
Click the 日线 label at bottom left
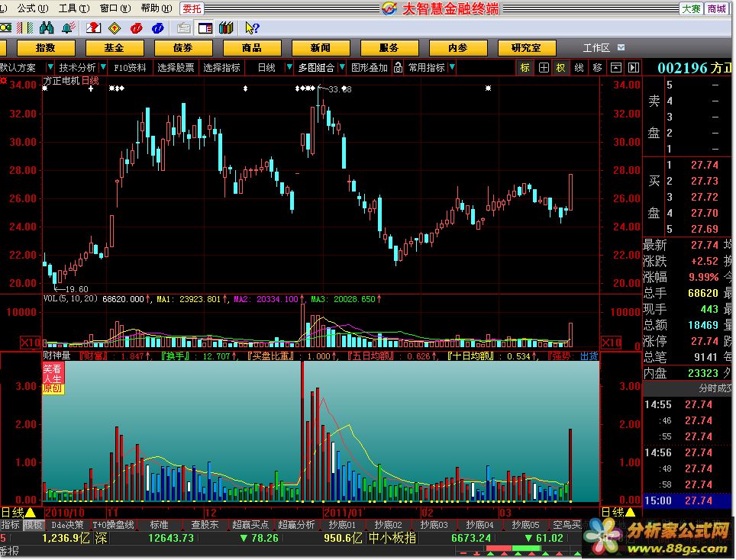[12, 512]
